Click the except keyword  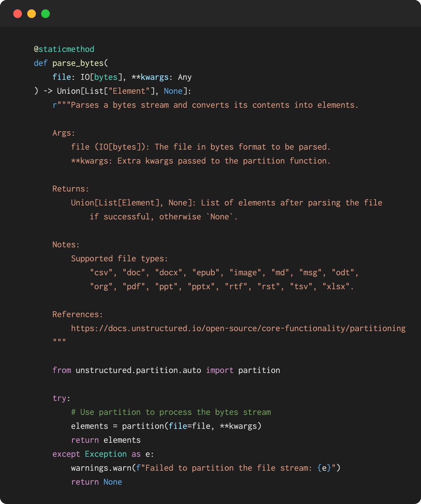[x=66, y=454]
